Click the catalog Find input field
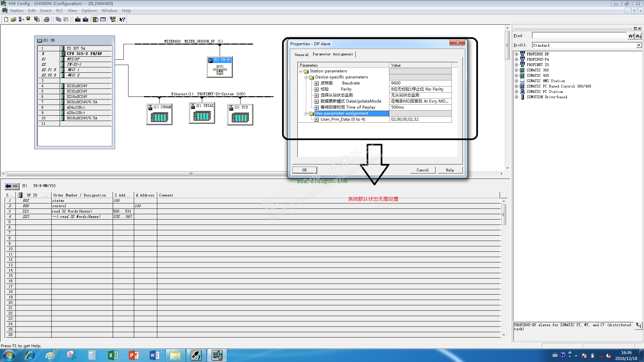Screen dimensions: 644x362 pyautogui.click(x=579, y=36)
